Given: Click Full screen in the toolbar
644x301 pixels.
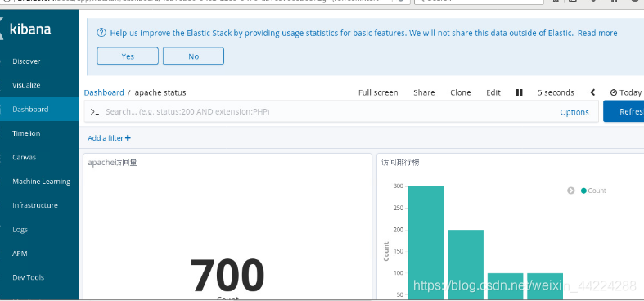Looking at the screenshot, I should 378,92.
